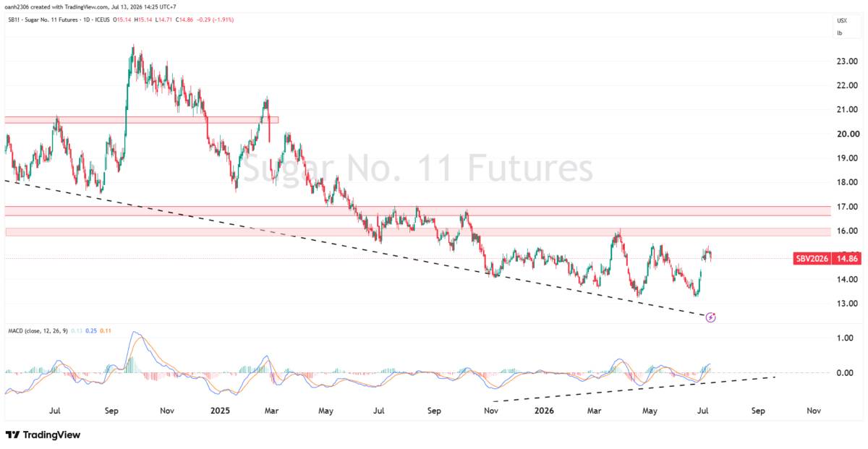The width and height of the screenshot is (868, 449).
Task: Open the MACD (close, 12, 26, 9) indicator legend
Action: [x=36, y=331]
